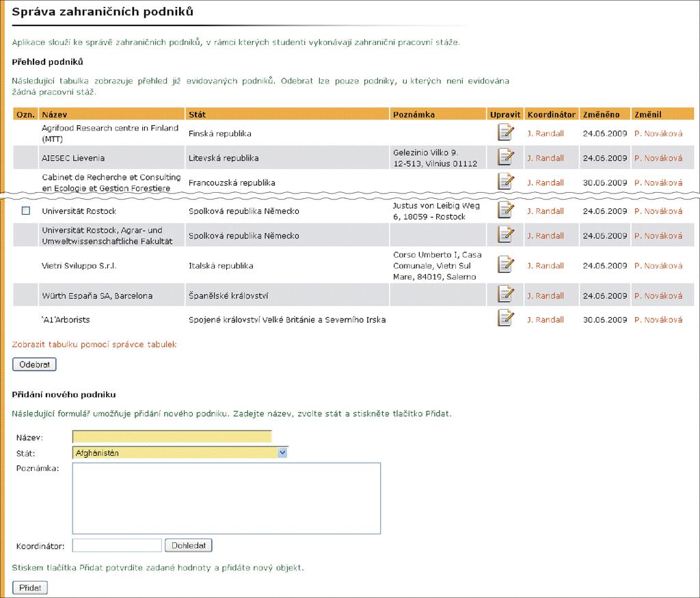The width and height of the screenshot is (700, 598).
Task: Click the name 'A1'Arborists
Action: [x=66, y=320]
